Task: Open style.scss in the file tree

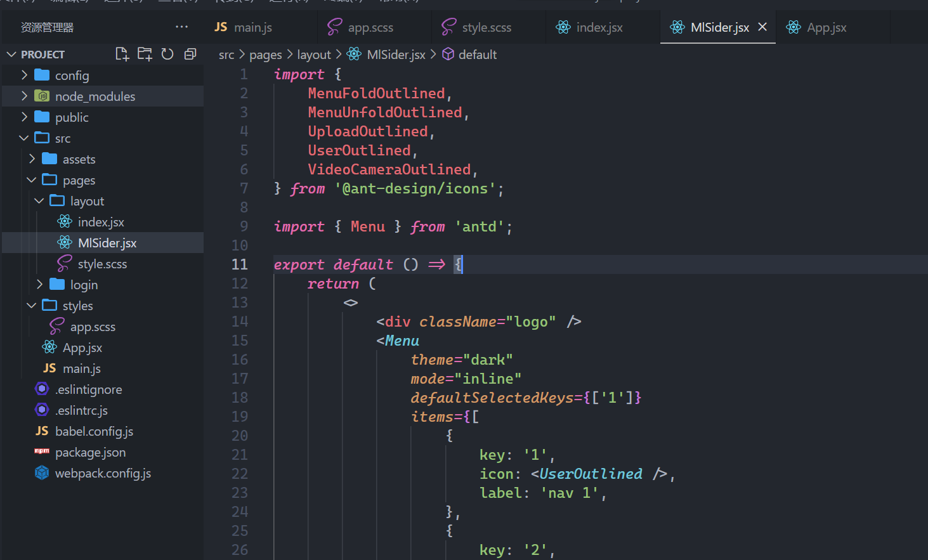Action: coord(103,263)
